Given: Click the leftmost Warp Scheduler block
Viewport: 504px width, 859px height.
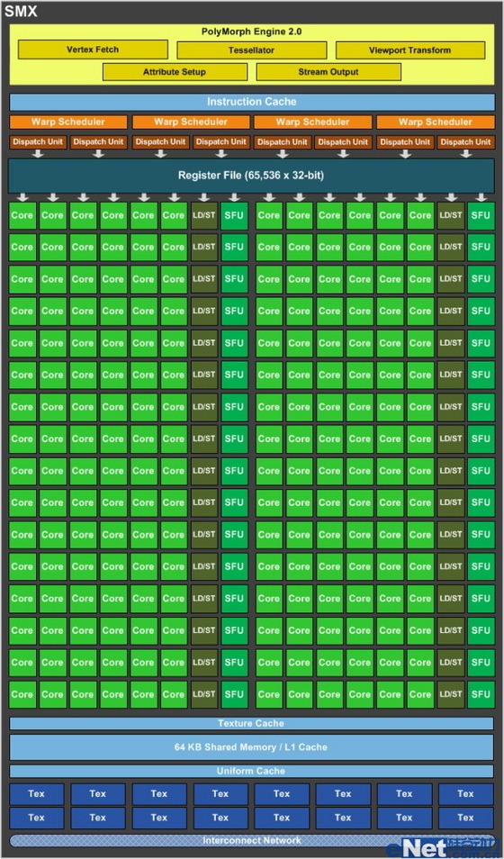Looking at the screenshot, I should pos(67,122).
